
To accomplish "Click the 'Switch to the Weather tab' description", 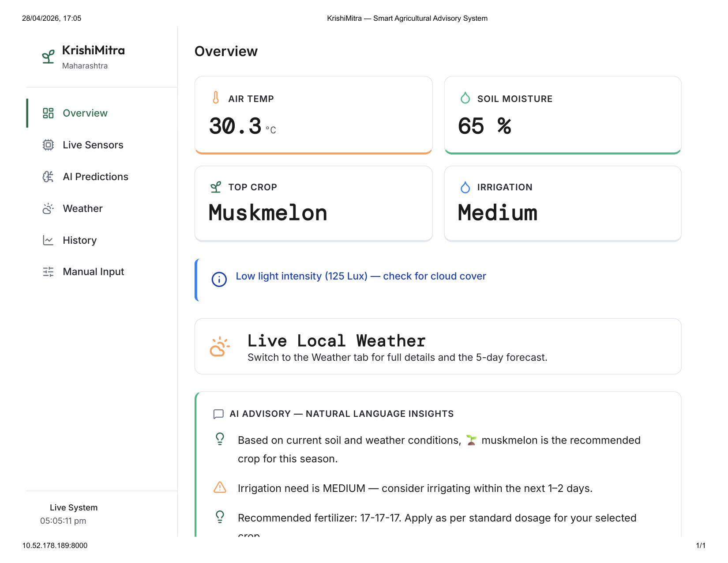I will pyautogui.click(x=397, y=357).
